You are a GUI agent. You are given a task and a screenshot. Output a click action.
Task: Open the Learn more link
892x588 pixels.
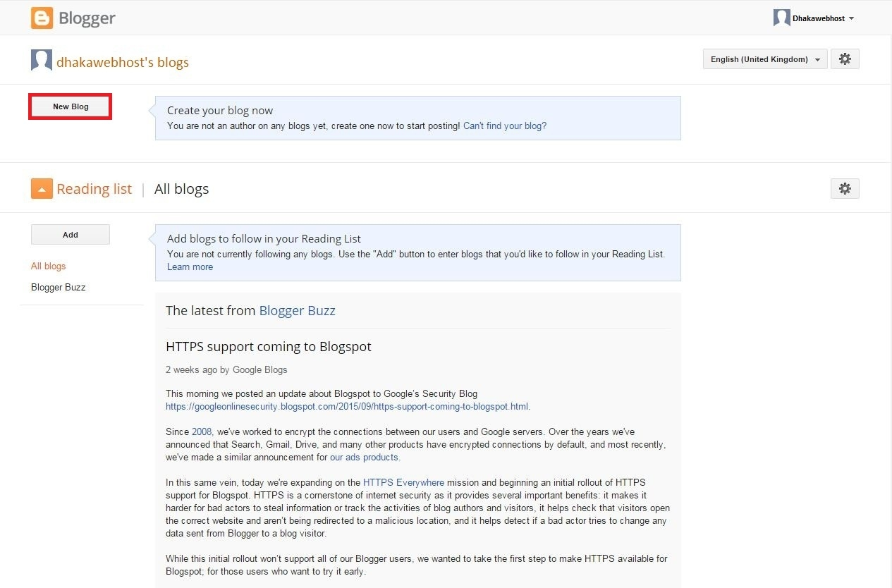coord(190,267)
